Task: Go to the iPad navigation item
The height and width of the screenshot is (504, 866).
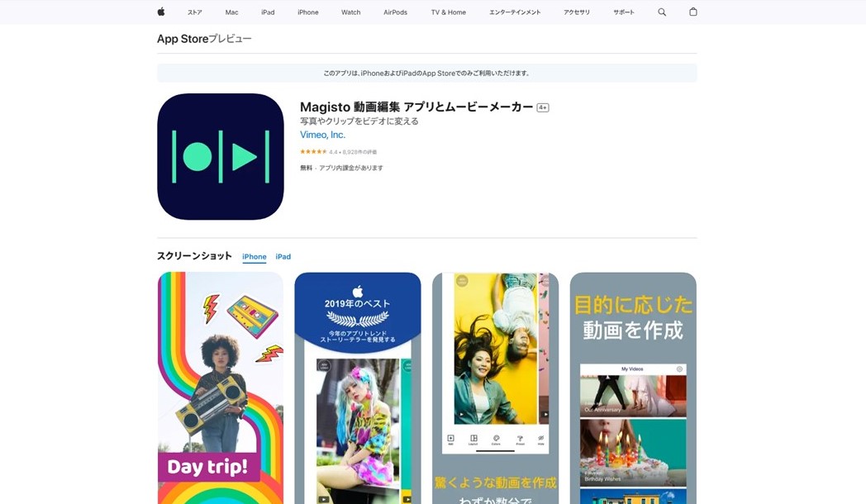Action: pos(268,12)
